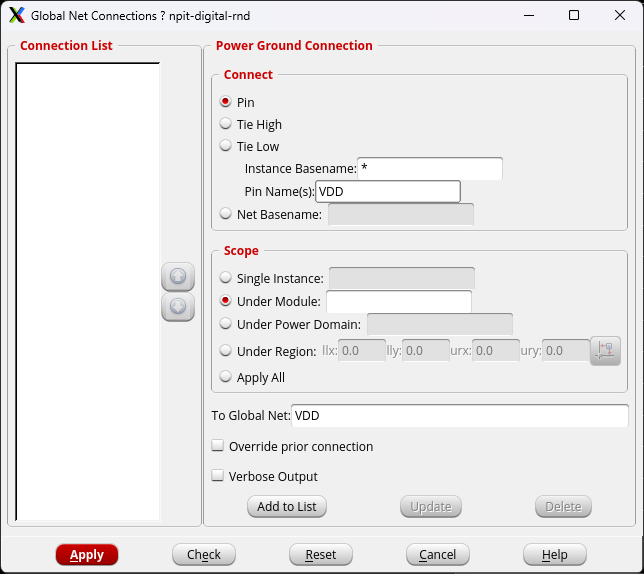This screenshot has width=644, height=574.
Task: Move selected connection down with arrow button
Action: click(x=178, y=307)
